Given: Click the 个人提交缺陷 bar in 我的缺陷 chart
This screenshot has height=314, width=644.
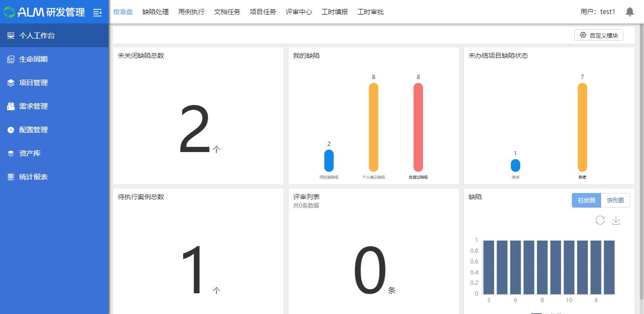Looking at the screenshot, I should (x=373, y=127).
